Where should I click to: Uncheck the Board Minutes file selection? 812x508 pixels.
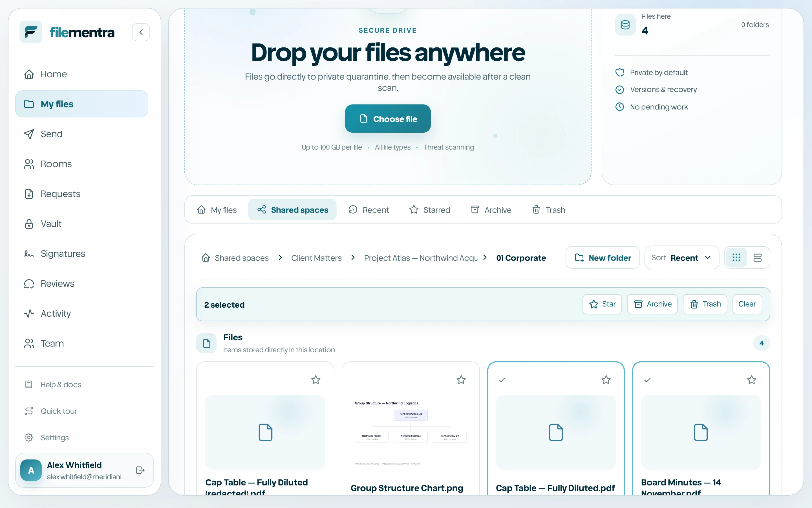tap(647, 380)
